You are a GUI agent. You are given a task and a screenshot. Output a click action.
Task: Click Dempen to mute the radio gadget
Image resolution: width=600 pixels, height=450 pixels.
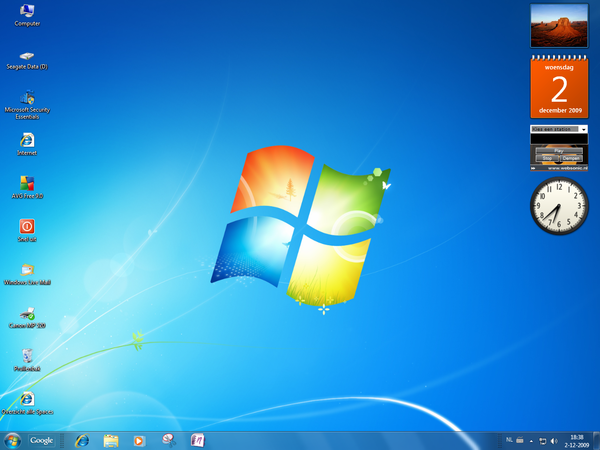click(571, 158)
